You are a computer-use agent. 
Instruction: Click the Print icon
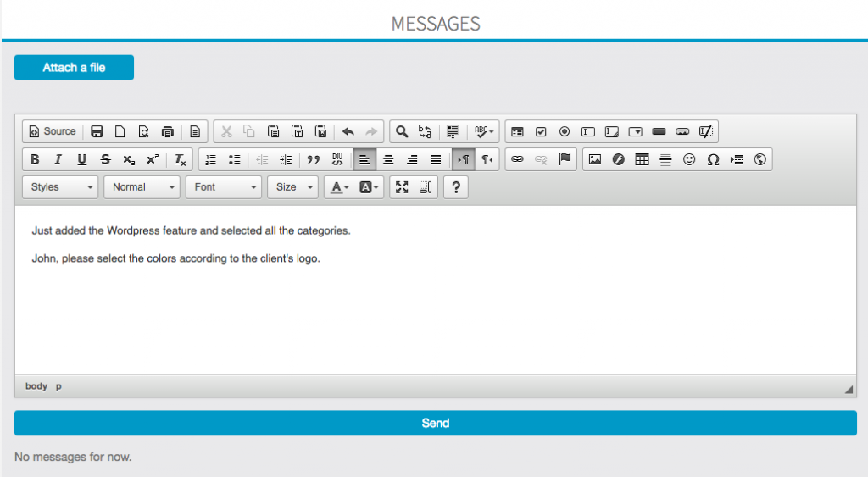click(168, 131)
